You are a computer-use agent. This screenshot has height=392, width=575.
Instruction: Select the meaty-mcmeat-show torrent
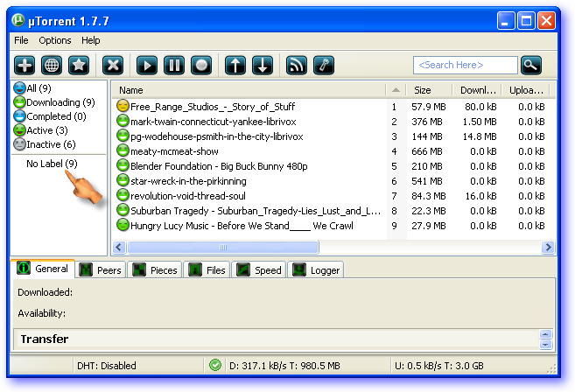point(333,151)
